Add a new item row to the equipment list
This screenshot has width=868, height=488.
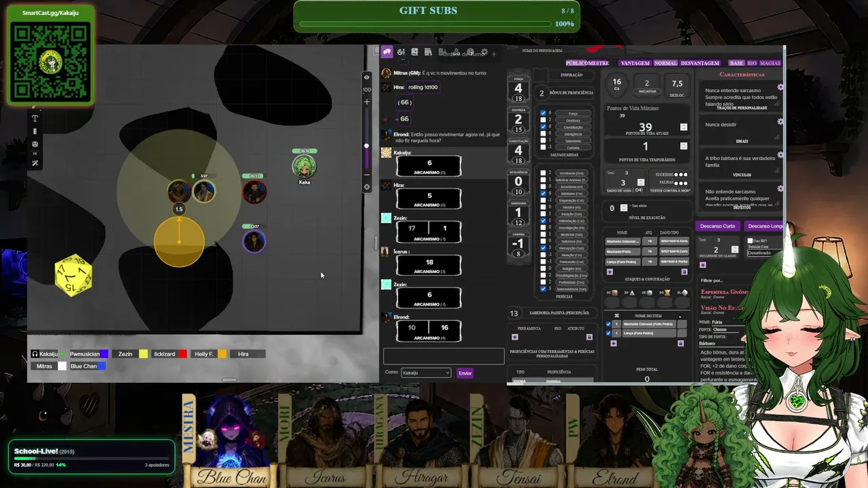(614, 343)
